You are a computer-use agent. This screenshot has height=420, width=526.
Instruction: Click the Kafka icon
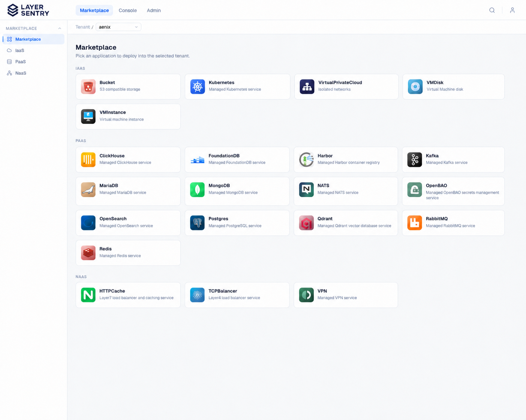pos(415,160)
